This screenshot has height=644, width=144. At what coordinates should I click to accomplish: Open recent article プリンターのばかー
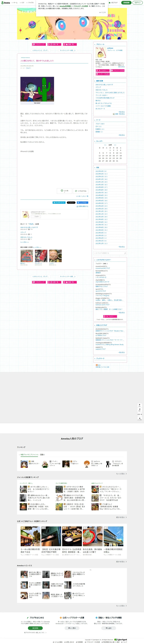pos(101,95)
